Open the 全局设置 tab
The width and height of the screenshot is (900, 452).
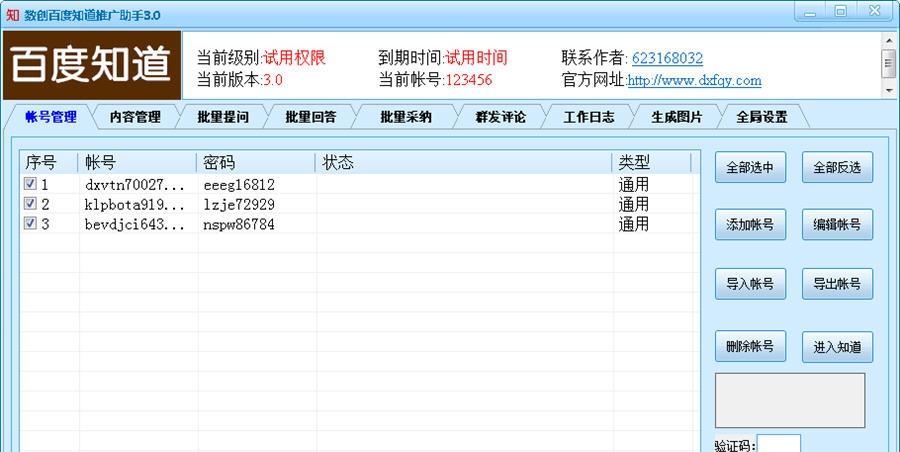point(762,117)
